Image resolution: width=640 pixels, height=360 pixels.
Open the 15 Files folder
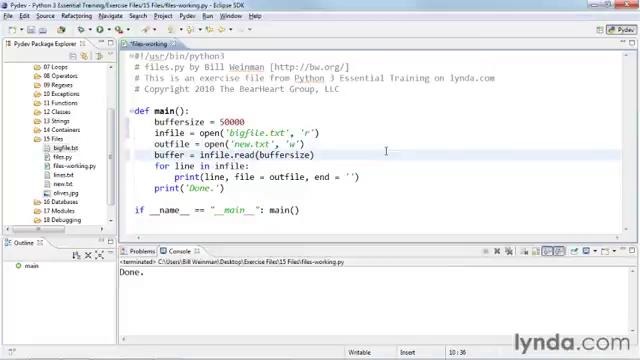pos(53,139)
